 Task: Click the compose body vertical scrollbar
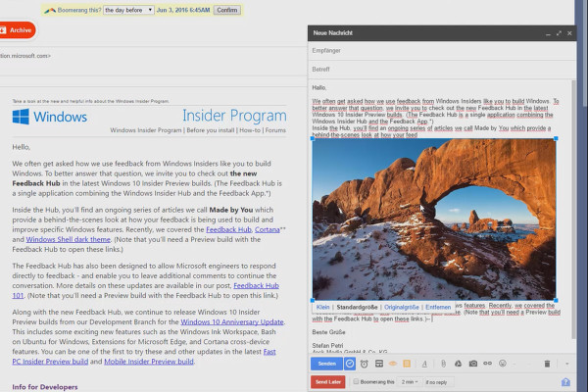[x=573, y=208]
